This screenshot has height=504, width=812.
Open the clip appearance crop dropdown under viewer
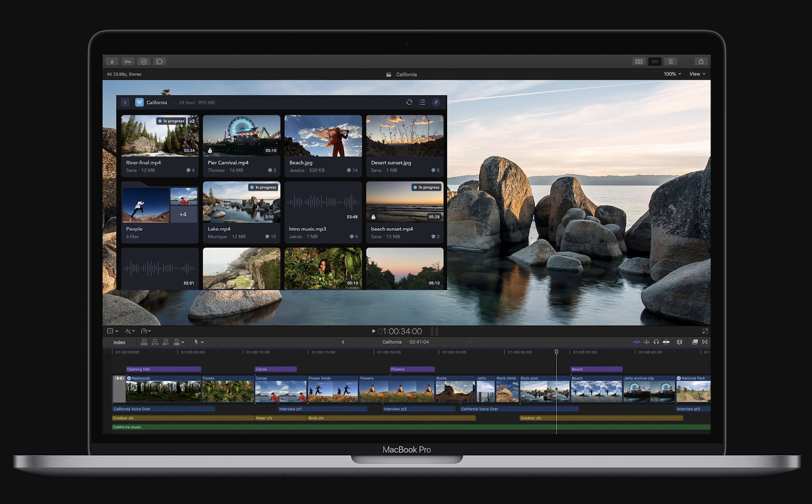[x=113, y=331]
